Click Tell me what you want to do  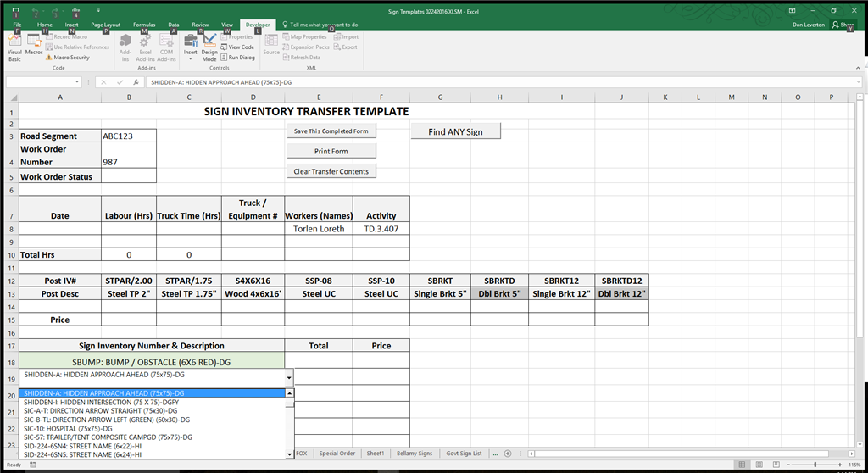[x=320, y=25]
